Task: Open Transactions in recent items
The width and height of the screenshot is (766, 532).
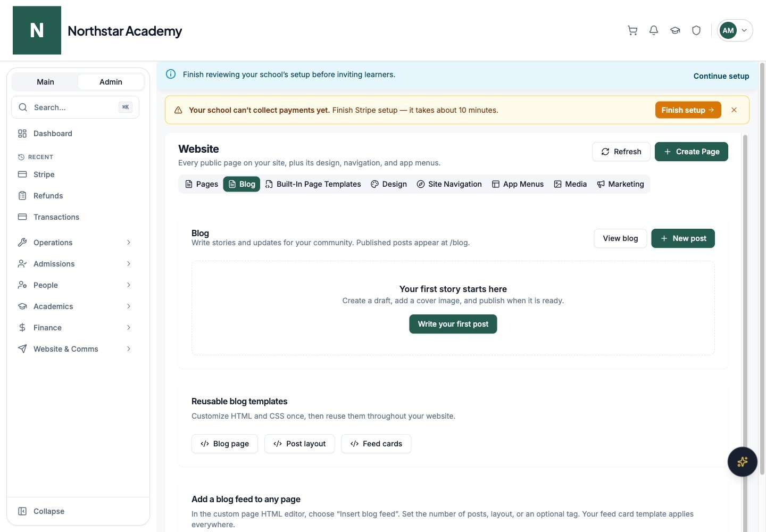Action: [x=75, y=217]
